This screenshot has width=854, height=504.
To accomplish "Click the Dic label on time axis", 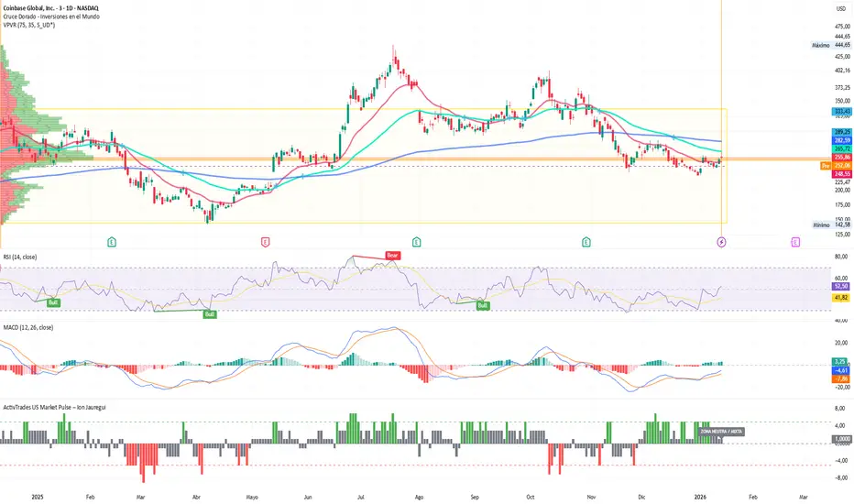I will click(641, 497).
